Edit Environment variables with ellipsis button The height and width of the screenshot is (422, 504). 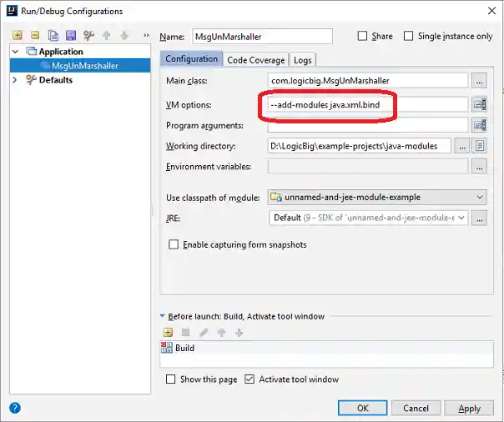479,166
